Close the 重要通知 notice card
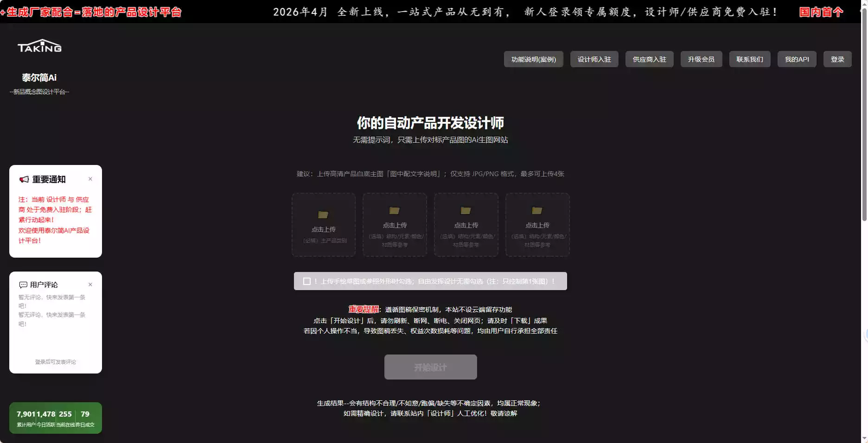Screen dimensions: 868x443 [x=90, y=179]
